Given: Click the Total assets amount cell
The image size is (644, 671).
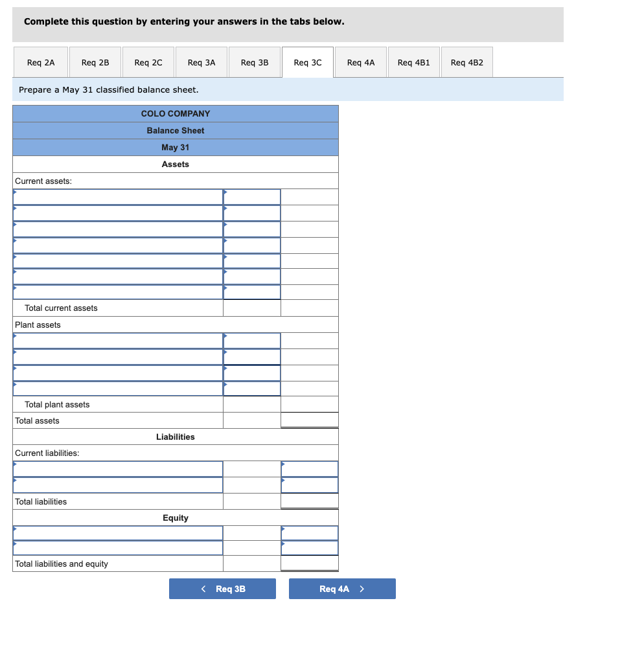Looking at the screenshot, I should point(309,420).
